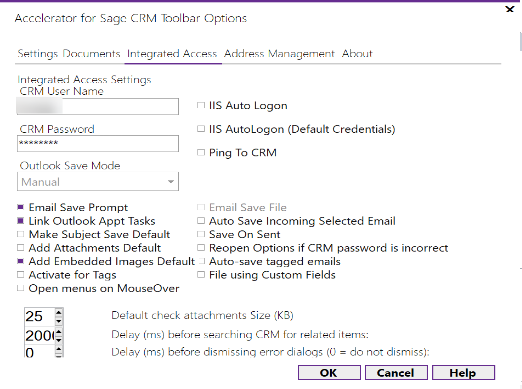522x389 pixels.
Task: Check IIS AutoLogon (Default Credentials)
Action: pos(201,129)
